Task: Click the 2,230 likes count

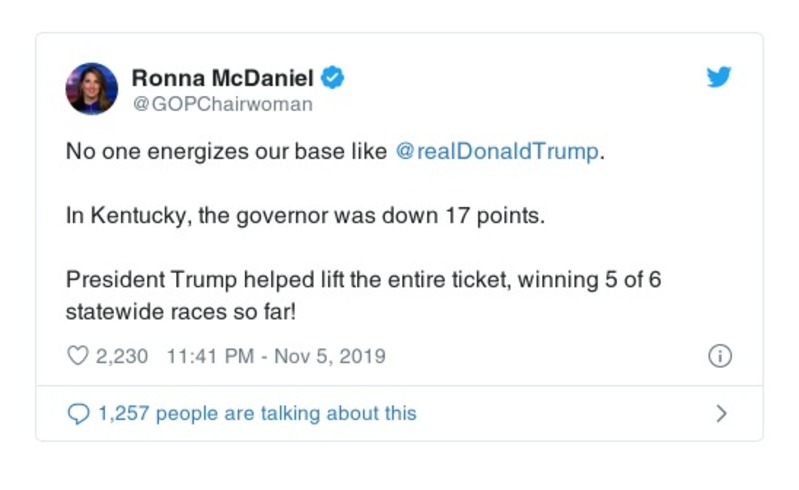Action: tap(122, 356)
